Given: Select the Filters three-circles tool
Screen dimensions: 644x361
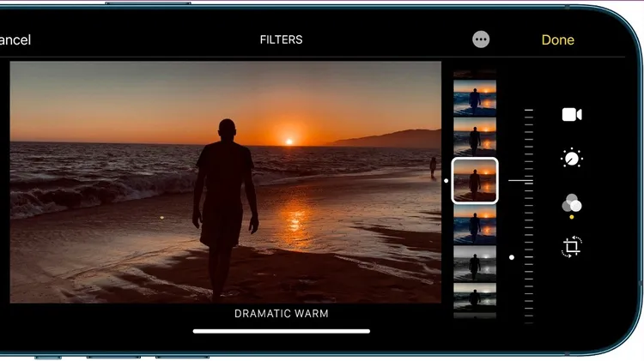Looking at the screenshot, I should (x=571, y=203).
